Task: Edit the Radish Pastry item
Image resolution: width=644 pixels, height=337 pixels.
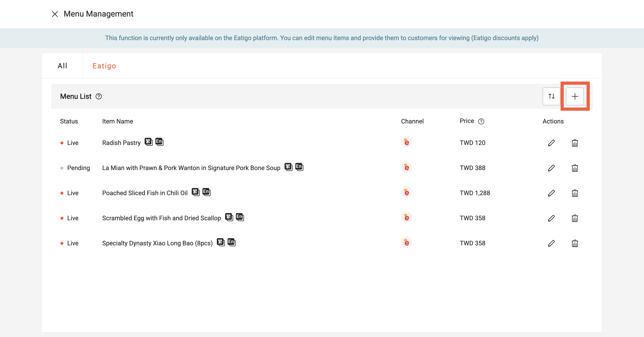Action: [x=551, y=143]
